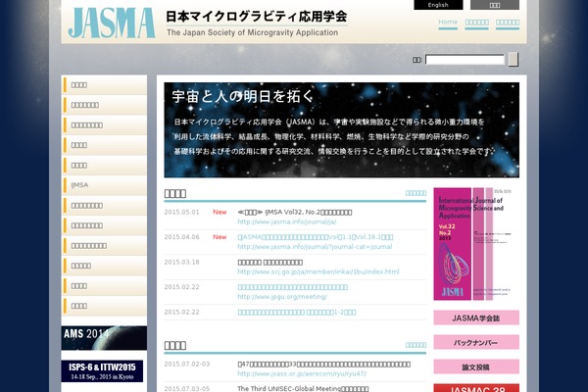Open the list link in the 2015.05.01 news heading

[x=416, y=193]
